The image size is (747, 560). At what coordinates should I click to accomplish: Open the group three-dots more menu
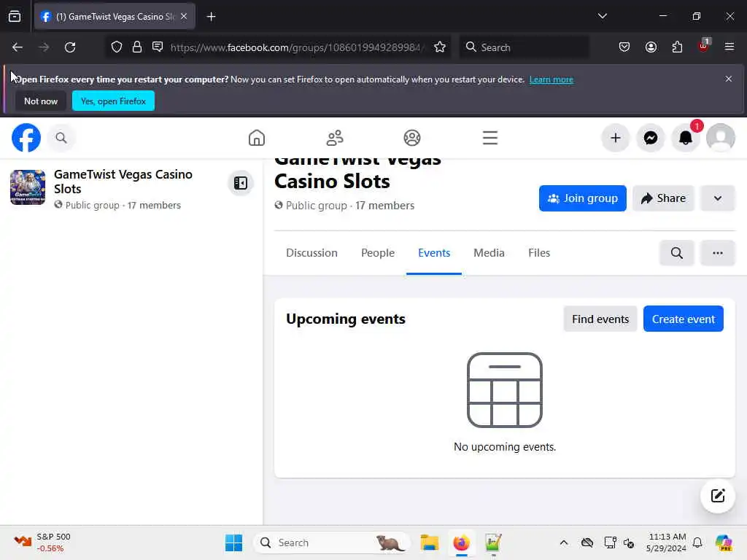pos(718,253)
